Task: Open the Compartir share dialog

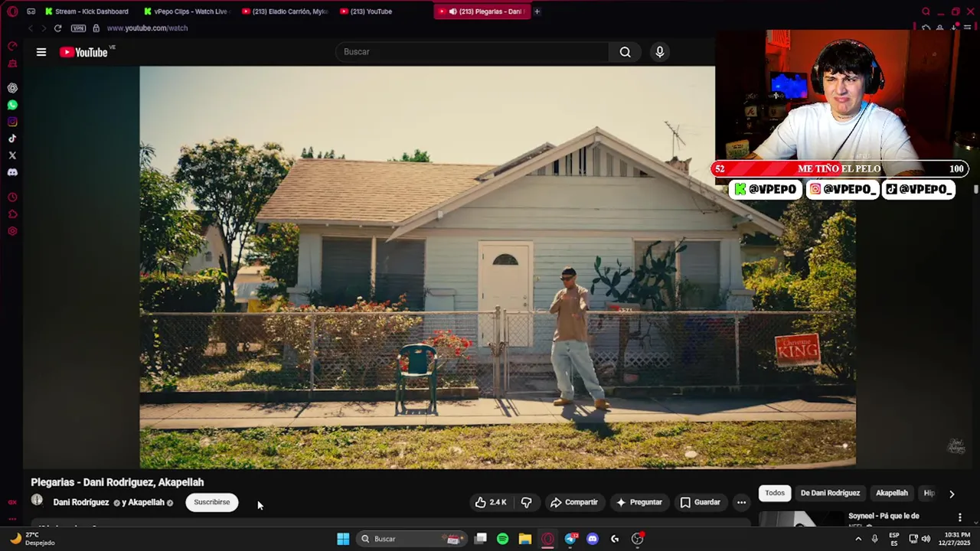Action: pyautogui.click(x=573, y=502)
